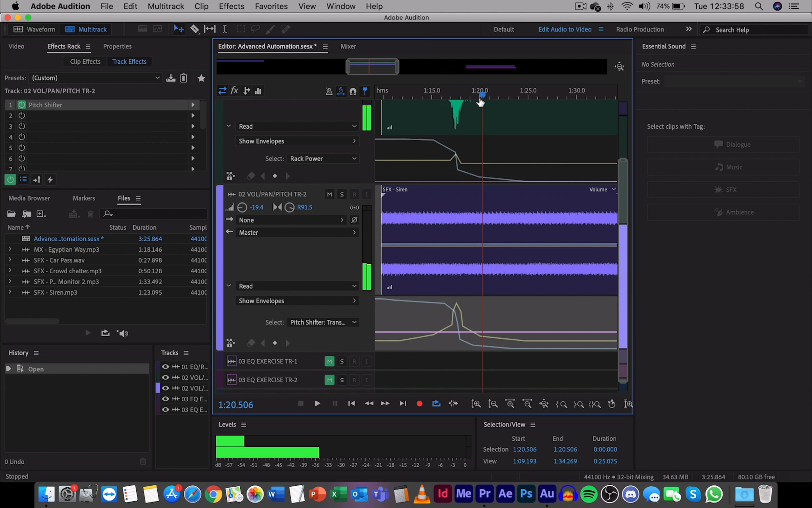
Task: Toggle Loop Playback in the transport
Action: tap(436, 404)
